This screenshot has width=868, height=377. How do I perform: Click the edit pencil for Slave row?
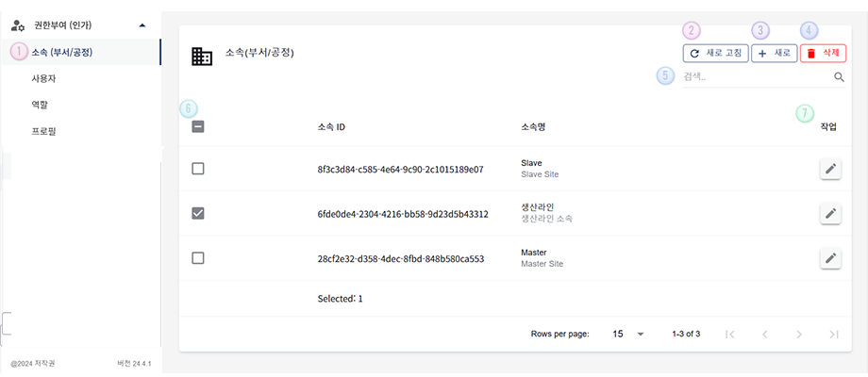pyautogui.click(x=830, y=169)
